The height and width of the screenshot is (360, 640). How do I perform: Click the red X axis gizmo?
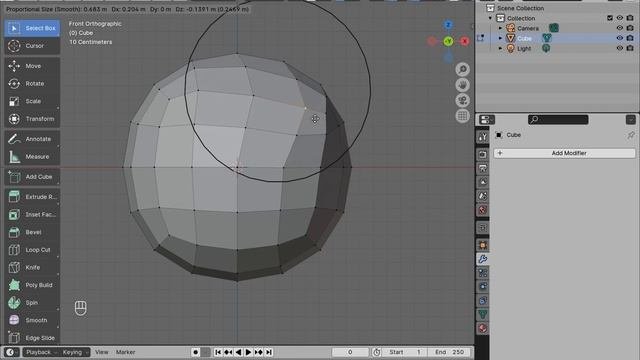[x=464, y=41]
